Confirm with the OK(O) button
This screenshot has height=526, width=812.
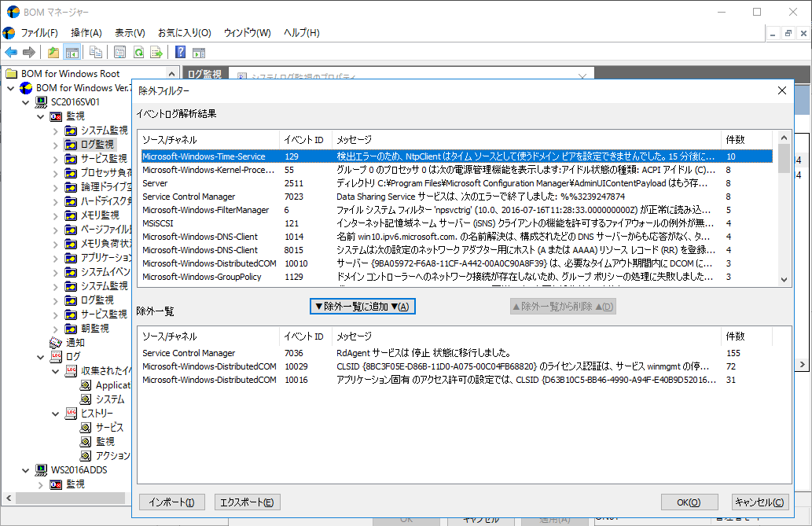pos(689,502)
